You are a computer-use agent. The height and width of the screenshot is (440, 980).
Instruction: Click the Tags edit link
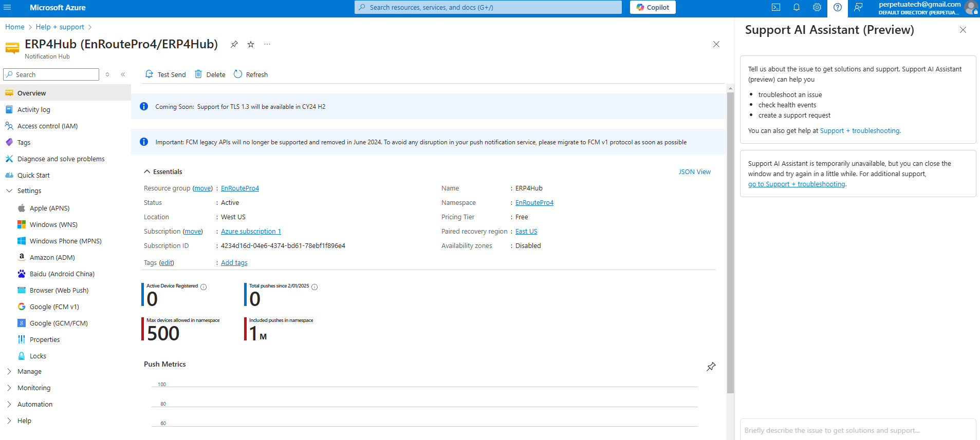click(167, 262)
